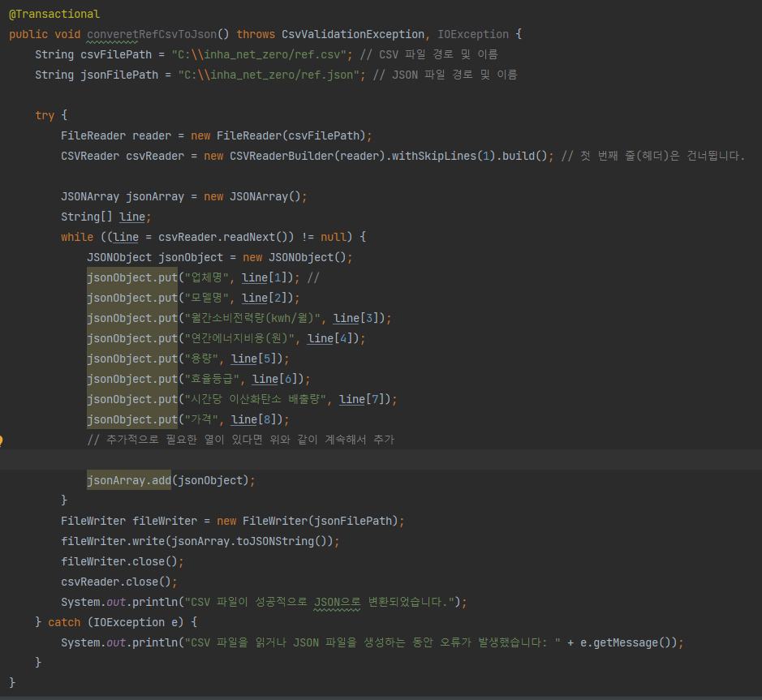Click the e.getMessage() call

[626, 642]
